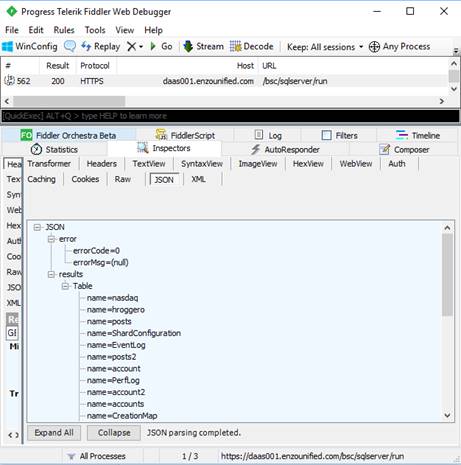Image resolution: width=461 pixels, height=465 pixels.
Task: Click the Timeline bars icon
Action: coord(402,135)
